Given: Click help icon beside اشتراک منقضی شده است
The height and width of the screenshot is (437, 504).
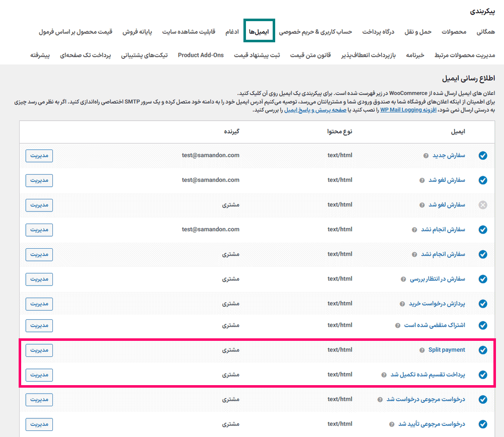Looking at the screenshot, I should click(398, 326).
